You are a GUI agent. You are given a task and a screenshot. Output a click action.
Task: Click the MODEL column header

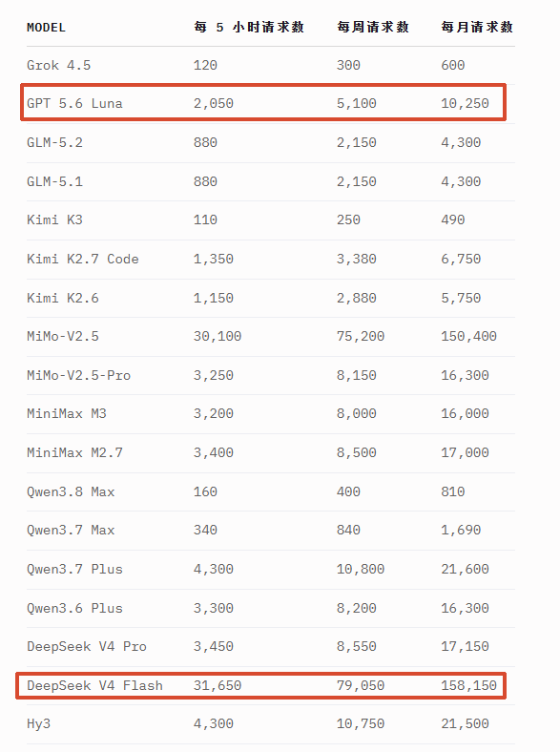(46, 28)
